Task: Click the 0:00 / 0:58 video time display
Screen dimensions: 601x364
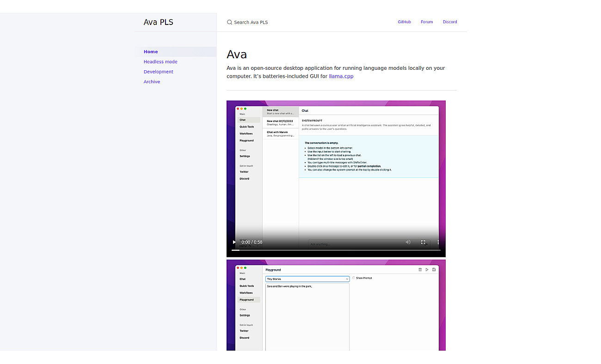Action: tap(252, 242)
